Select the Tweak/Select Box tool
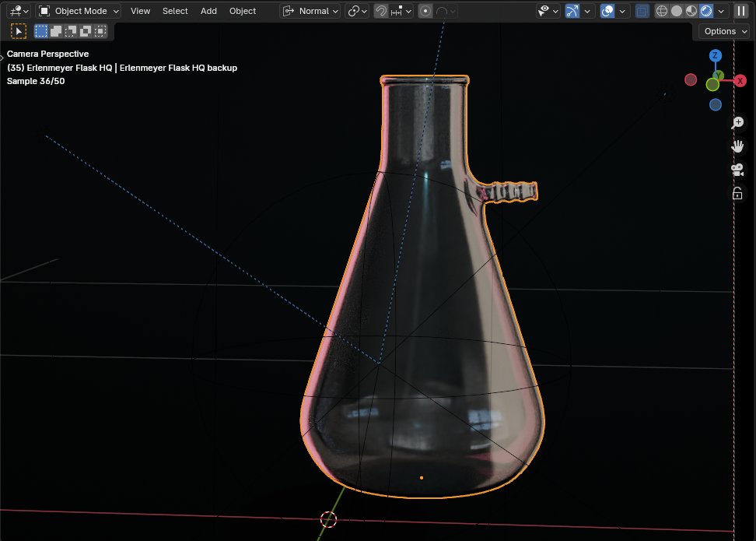756x541 pixels. coord(16,31)
